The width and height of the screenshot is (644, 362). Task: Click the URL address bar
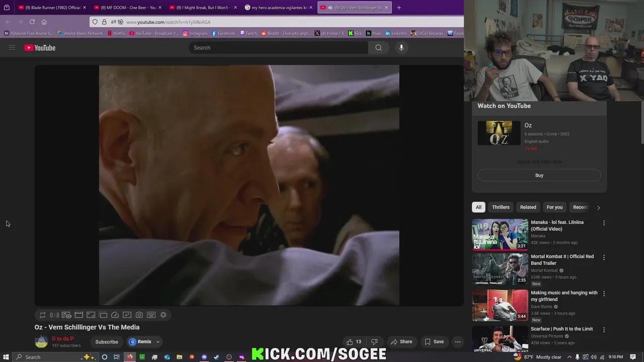[x=277, y=22]
